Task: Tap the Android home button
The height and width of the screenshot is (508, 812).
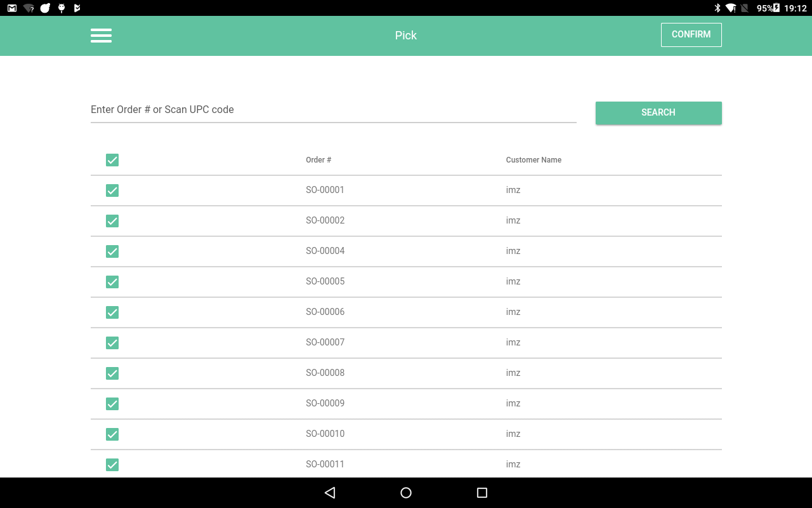Action: tap(406, 493)
